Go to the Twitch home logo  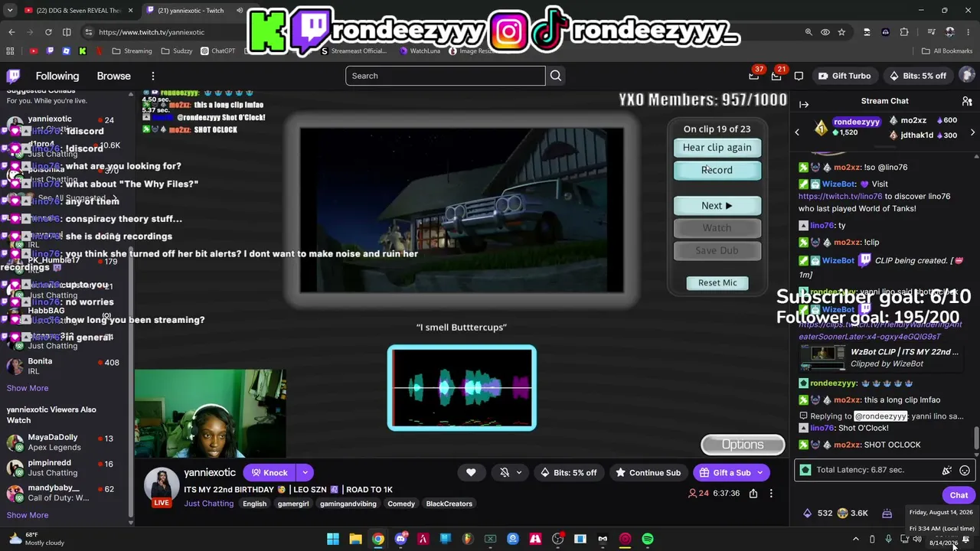(x=14, y=76)
